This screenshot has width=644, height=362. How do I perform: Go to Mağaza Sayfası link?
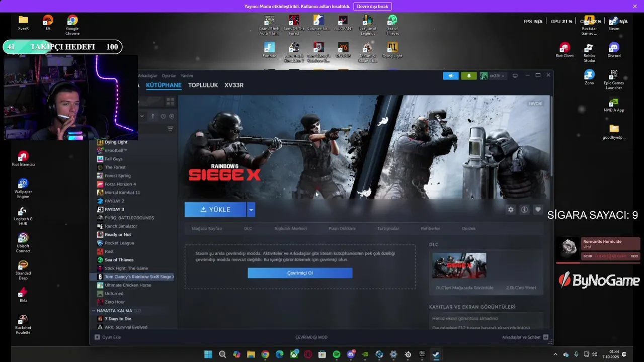[207, 228]
